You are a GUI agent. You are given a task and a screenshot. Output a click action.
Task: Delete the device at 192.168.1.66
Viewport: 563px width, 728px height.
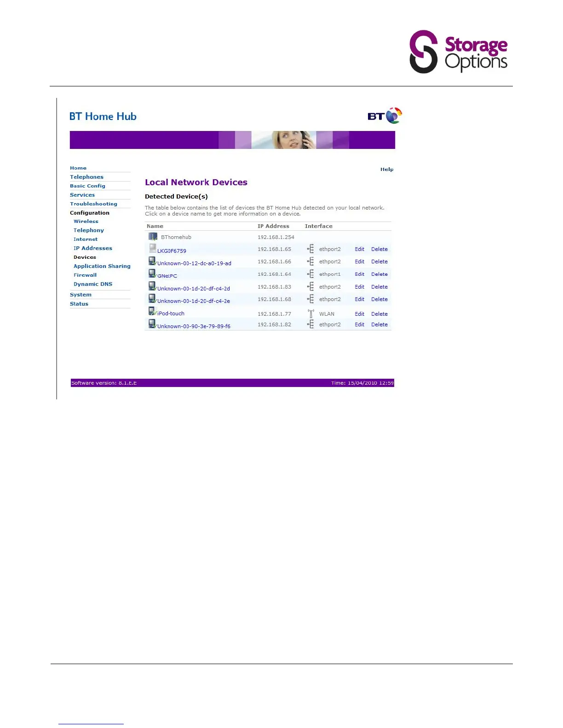click(x=379, y=262)
